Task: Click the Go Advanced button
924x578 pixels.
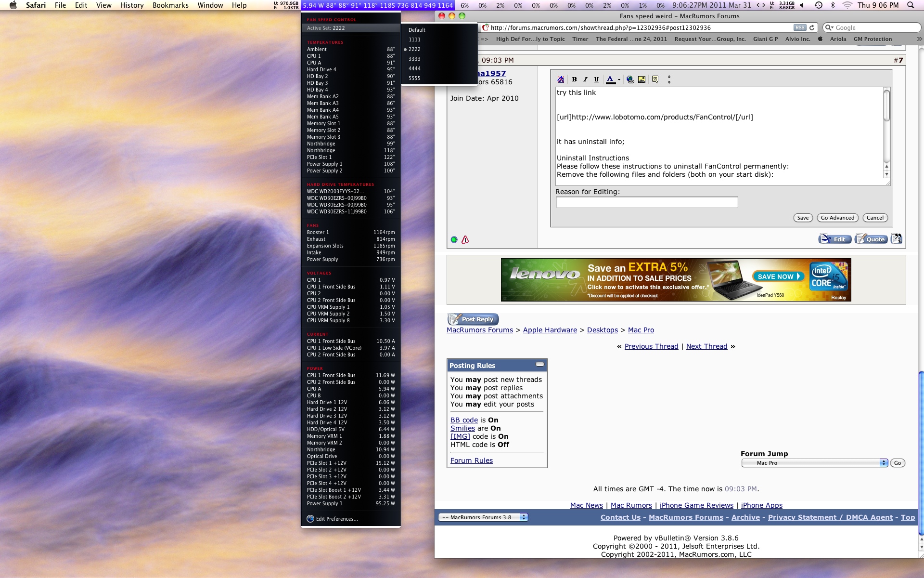Action: click(x=837, y=218)
